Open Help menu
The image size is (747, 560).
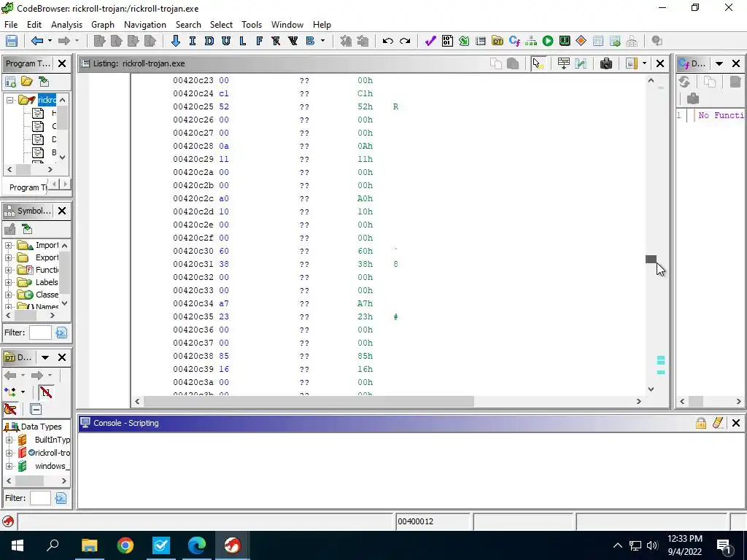322,24
